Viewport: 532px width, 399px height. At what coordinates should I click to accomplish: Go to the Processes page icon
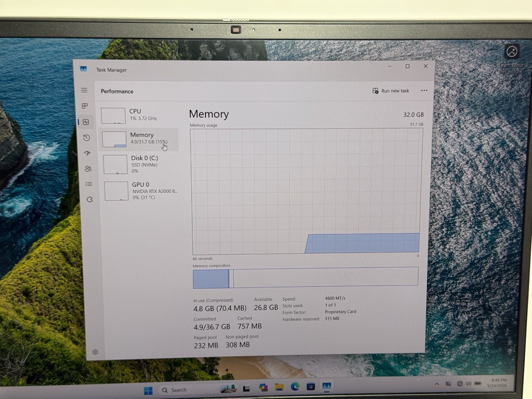click(85, 106)
